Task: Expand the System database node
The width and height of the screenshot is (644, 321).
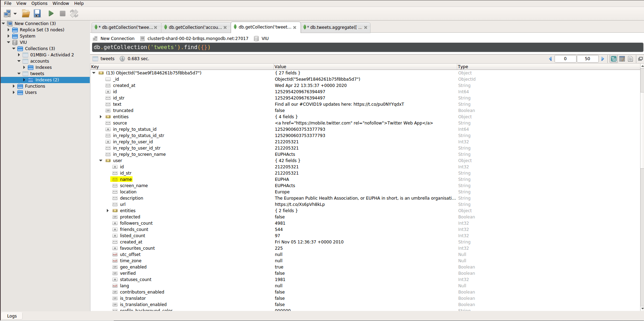Action: pos(9,36)
